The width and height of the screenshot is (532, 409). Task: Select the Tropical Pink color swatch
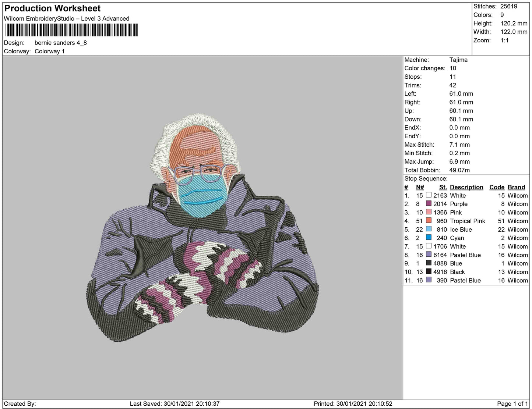click(x=429, y=221)
